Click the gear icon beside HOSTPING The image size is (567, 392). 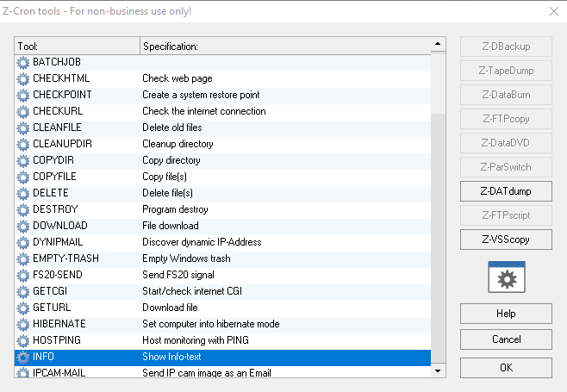pos(22,340)
